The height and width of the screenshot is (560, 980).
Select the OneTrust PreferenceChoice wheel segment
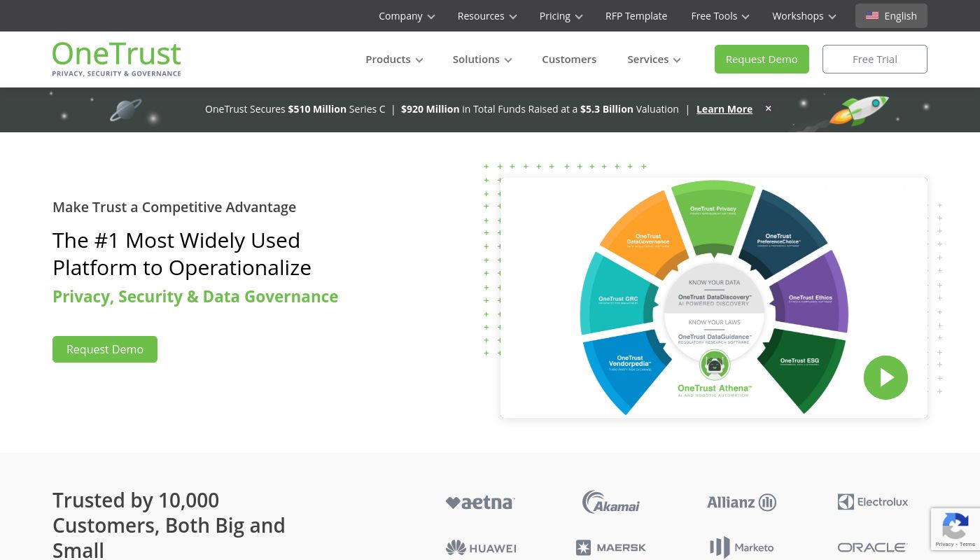tap(783, 235)
